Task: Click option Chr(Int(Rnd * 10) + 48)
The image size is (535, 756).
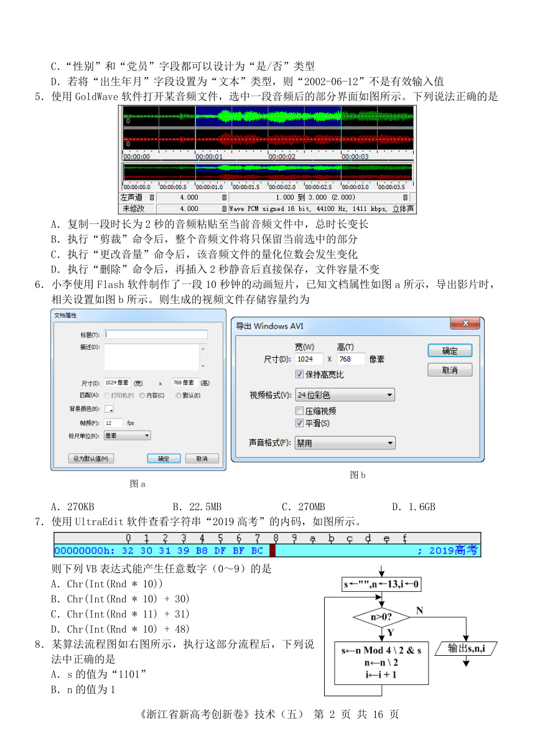Action: 120,628
